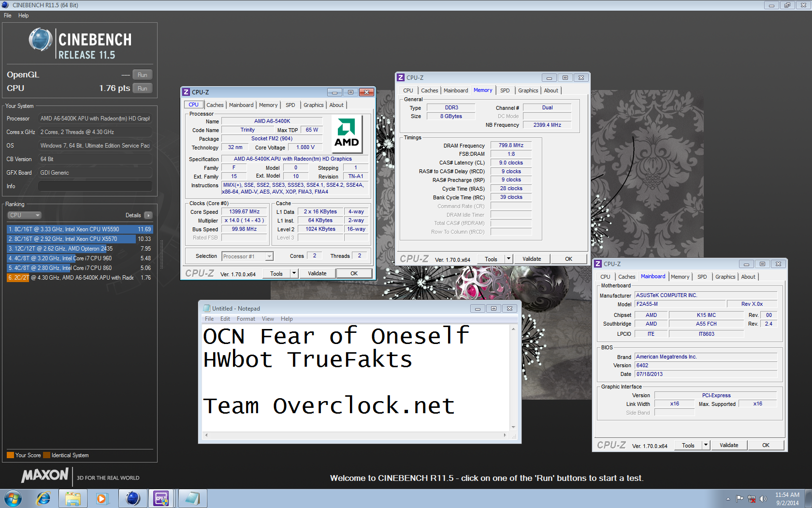Click Validate in the CPU tab CPU-Z window
The width and height of the screenshot is (812, 508).
pos(317,273)
